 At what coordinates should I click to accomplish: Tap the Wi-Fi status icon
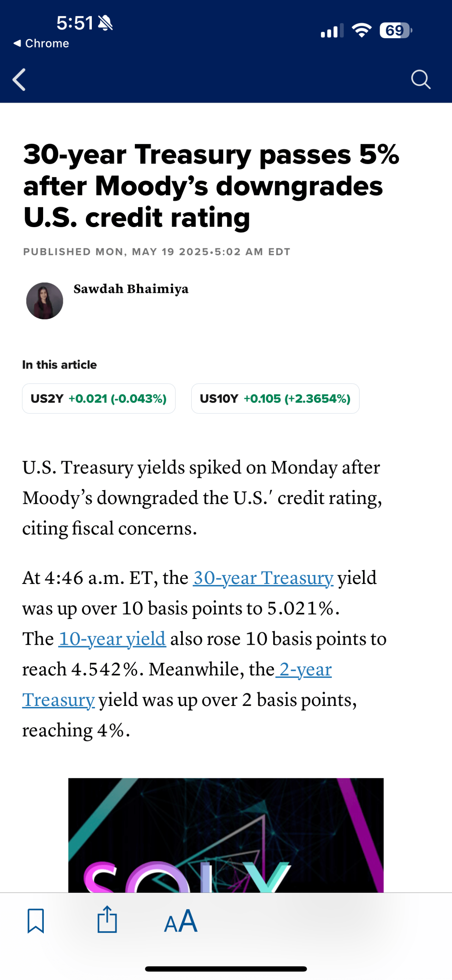pyautogui.click(x=362, y=30)
